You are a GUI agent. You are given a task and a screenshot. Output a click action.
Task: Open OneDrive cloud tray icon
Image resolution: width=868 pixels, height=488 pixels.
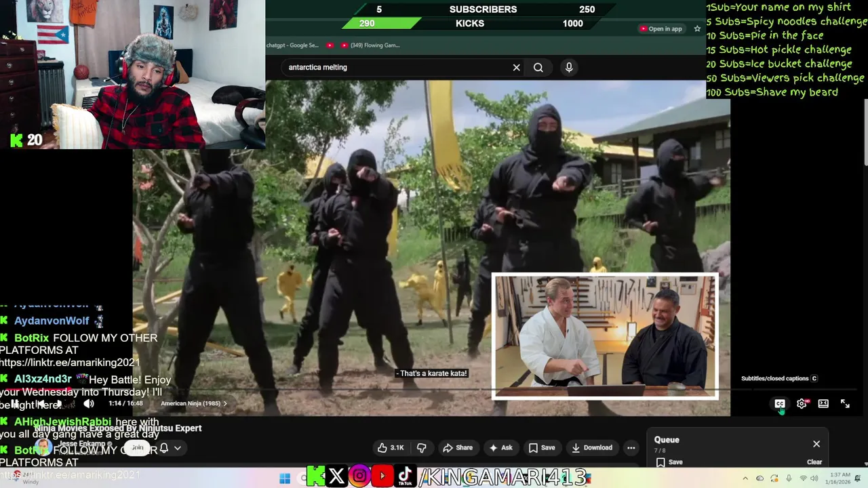[759, 479]
